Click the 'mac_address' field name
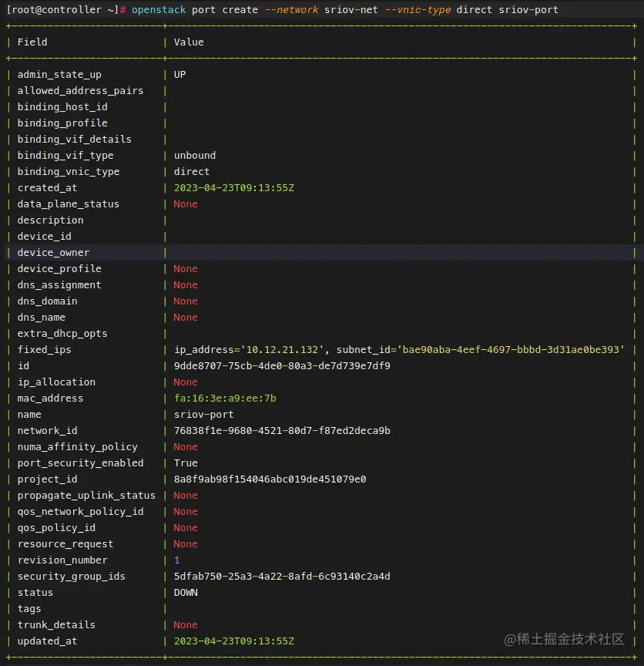The width and height of the screenshot is (644, 666). click(51, 399)
